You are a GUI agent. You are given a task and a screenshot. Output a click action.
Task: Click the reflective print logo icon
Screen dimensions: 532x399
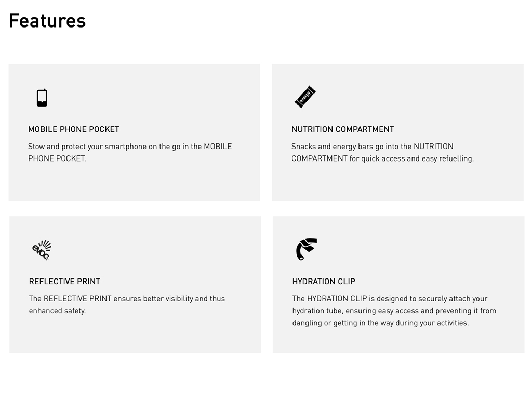tap(42, 250)
